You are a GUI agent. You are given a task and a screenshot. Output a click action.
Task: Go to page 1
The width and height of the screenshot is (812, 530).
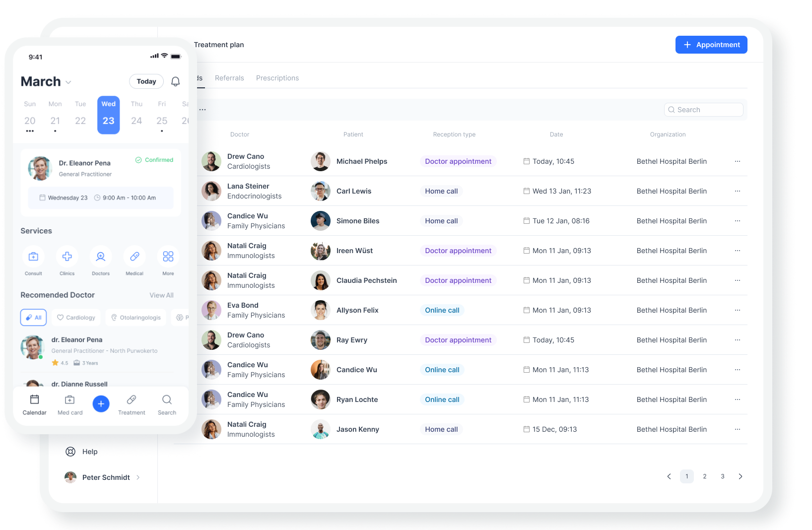(x=687, y=476)
